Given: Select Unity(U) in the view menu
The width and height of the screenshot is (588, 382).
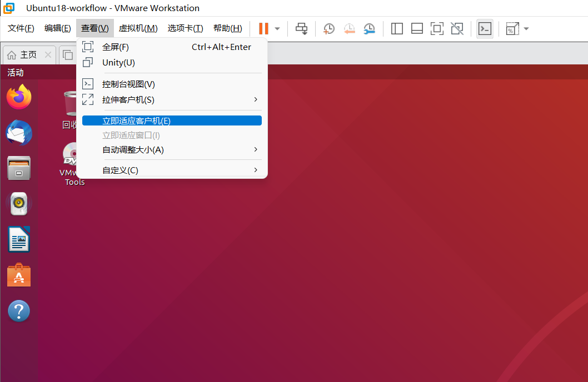Looking at the screenshot, I should (x=172, y=63).
